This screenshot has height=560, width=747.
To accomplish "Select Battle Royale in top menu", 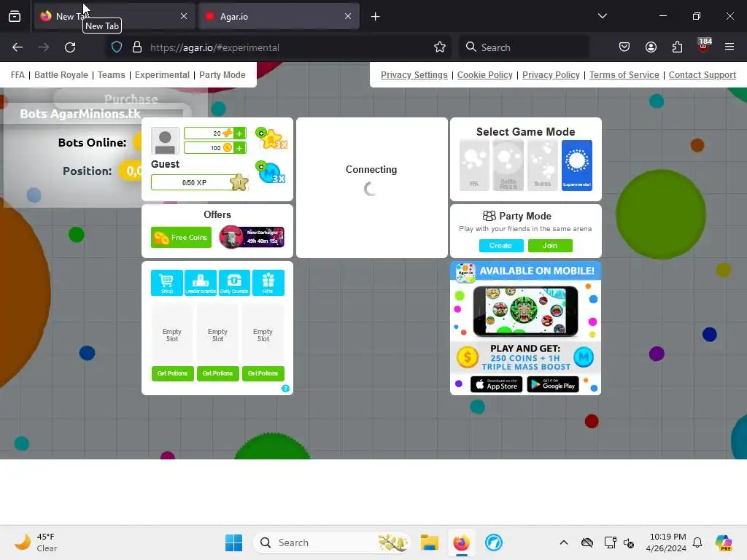I will (x=61, y=75).
